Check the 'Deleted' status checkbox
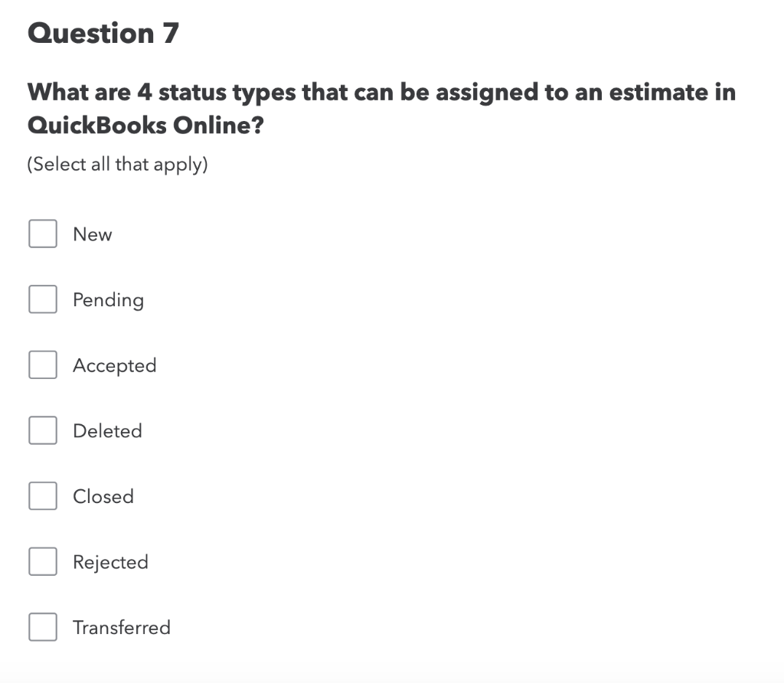The width and height of the screenshot is (784, 683). pos(42,430)
